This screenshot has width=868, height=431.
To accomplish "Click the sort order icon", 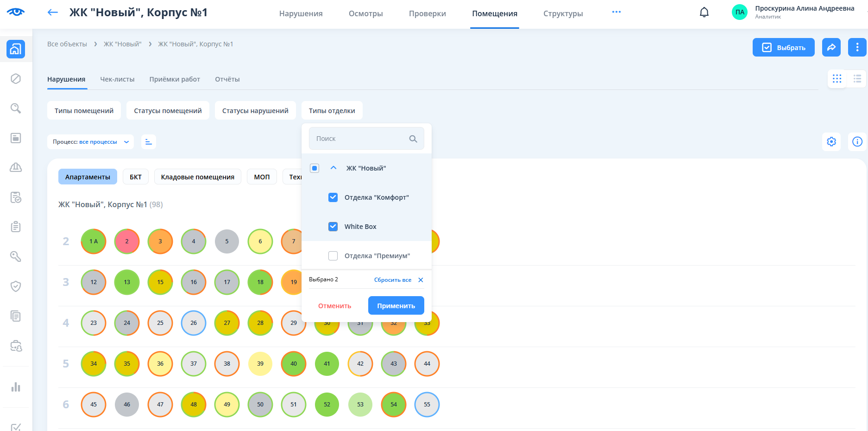I will click(x=149, y=142).
